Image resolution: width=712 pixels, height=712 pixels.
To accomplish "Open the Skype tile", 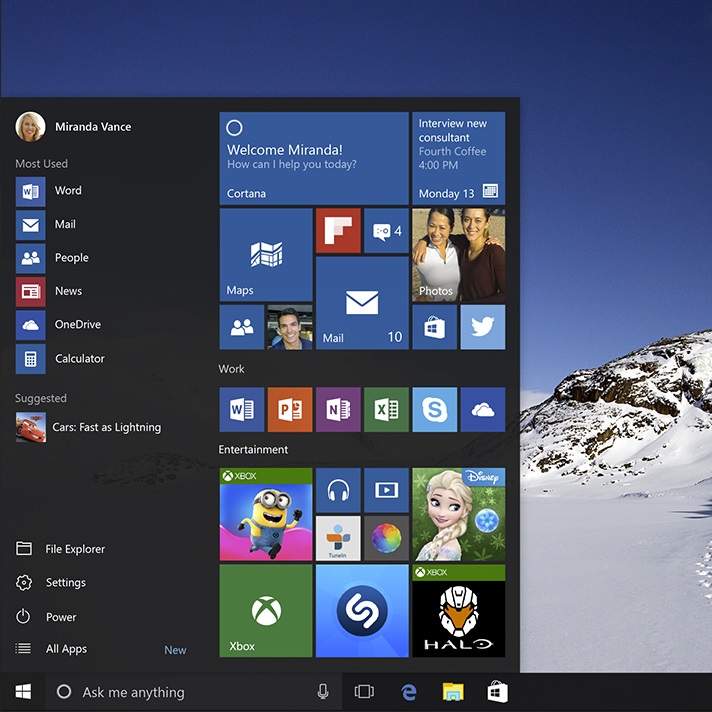I will pyautogui.click(x=435, y=410).
